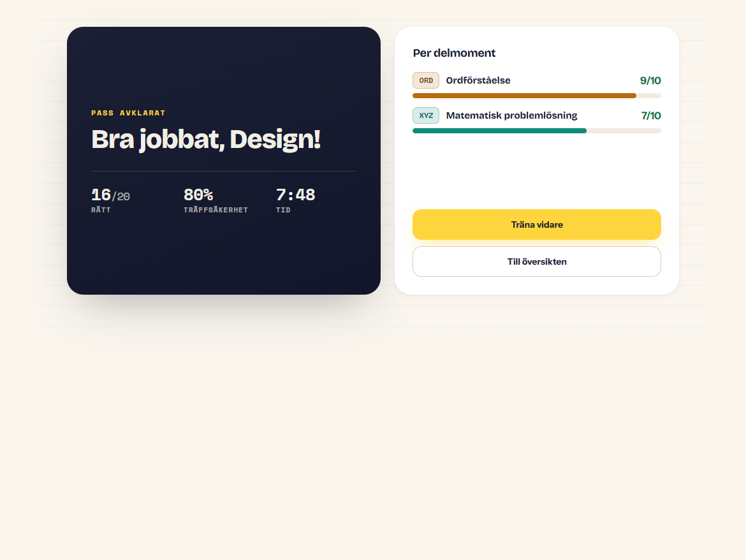The height and width of the screenshot is (560, 746).
Task: Click the XYZ badge icon
Action: (426, 115)
